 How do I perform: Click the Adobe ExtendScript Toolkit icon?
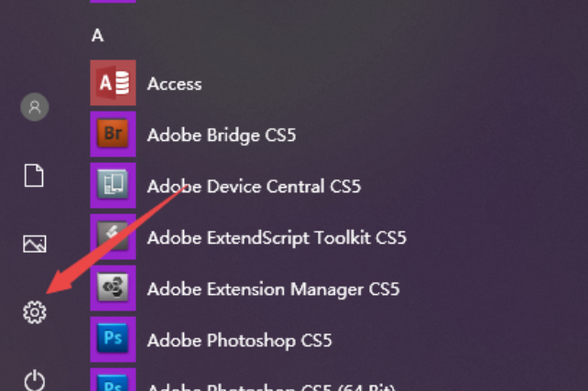pyautogui.click(x=114, y=237)
